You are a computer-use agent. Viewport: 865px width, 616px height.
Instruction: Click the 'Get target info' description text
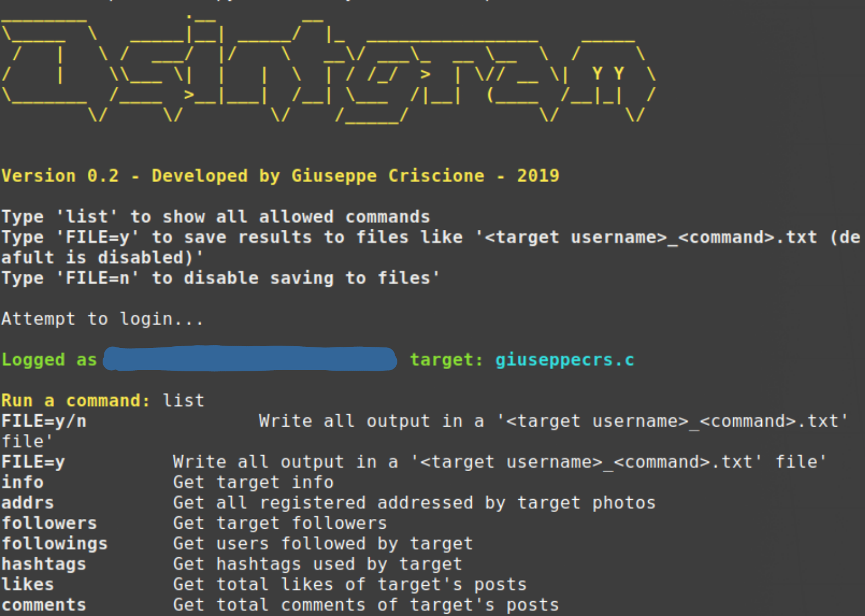253,483
